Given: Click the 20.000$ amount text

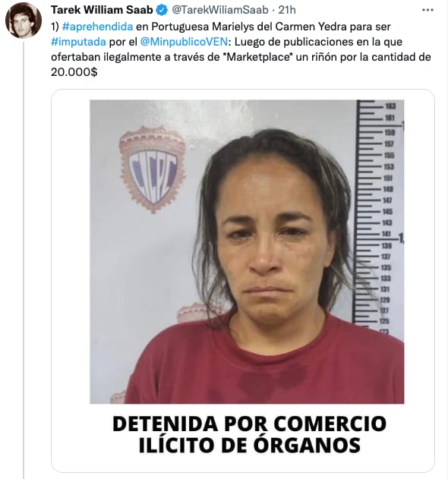Looking at the screenshot, I should 74,72.
